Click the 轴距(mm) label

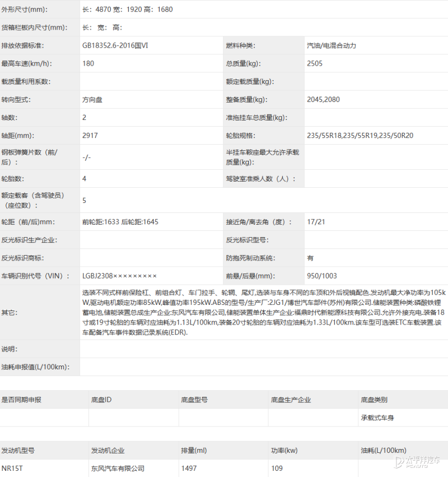pos(17,136)
